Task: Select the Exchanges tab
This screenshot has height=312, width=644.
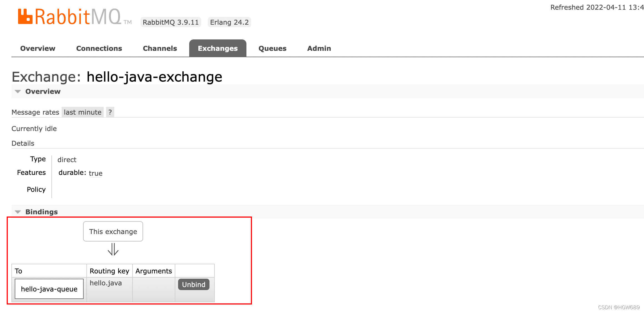Action: coord(218,48)
